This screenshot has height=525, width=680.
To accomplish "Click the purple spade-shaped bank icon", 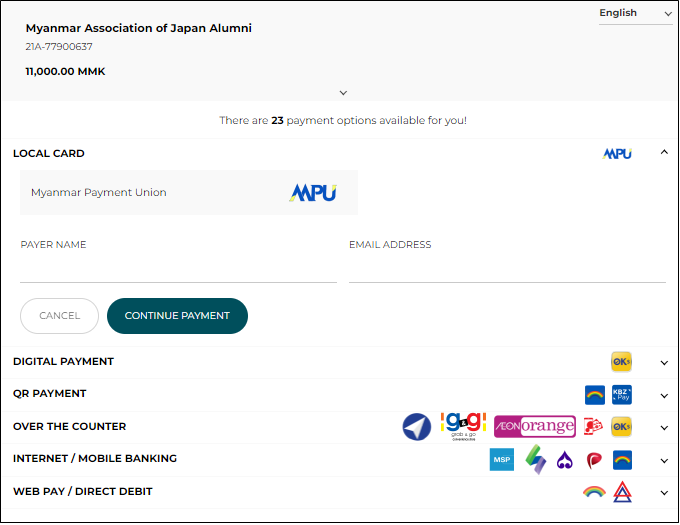I will (x=565, y=460).
